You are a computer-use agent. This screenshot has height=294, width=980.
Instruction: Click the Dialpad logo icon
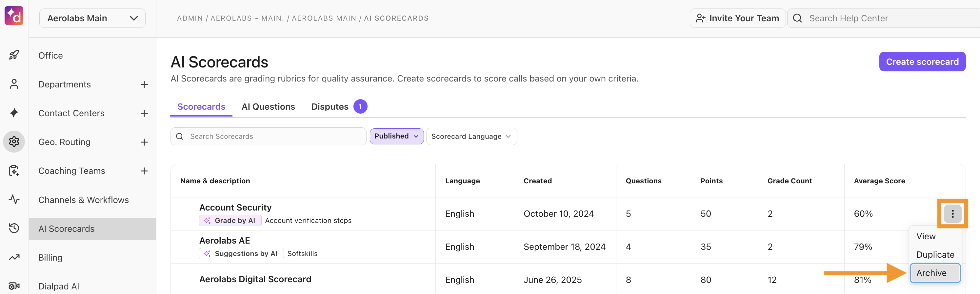coord(14,16)
